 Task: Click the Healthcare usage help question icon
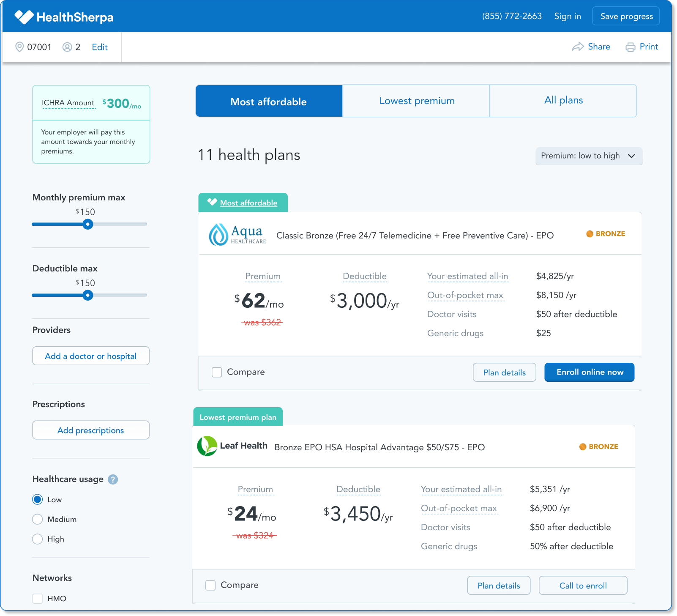[x=113, y=479]
